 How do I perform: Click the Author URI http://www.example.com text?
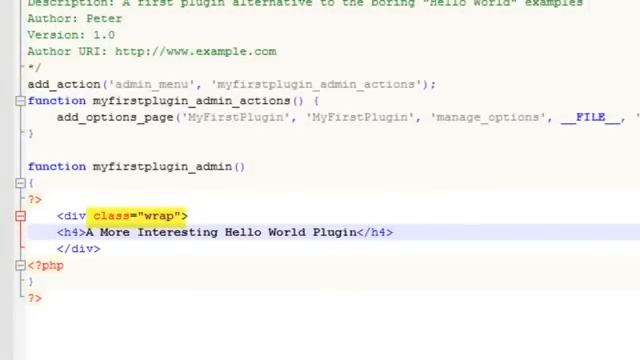click(152, 51)
